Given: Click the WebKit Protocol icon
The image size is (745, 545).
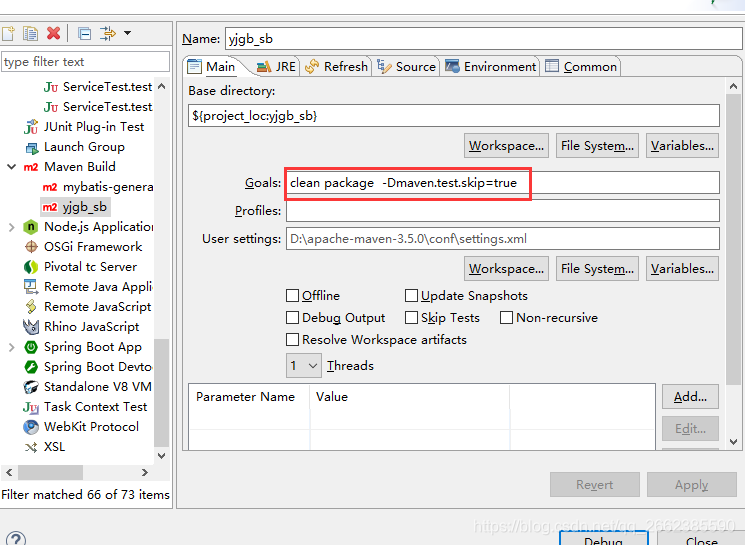Looking at the screenshot, I should click(31, 427).
